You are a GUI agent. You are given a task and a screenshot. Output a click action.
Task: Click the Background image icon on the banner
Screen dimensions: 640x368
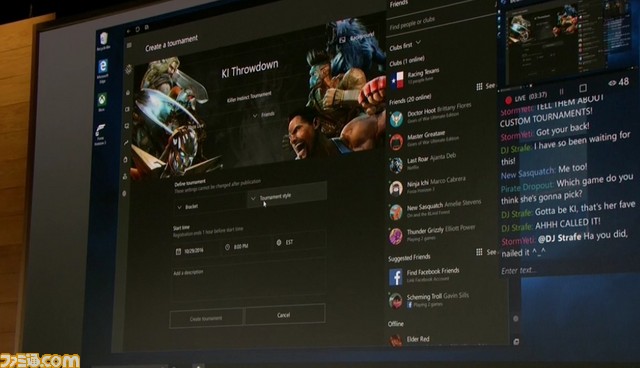[342, 40]
